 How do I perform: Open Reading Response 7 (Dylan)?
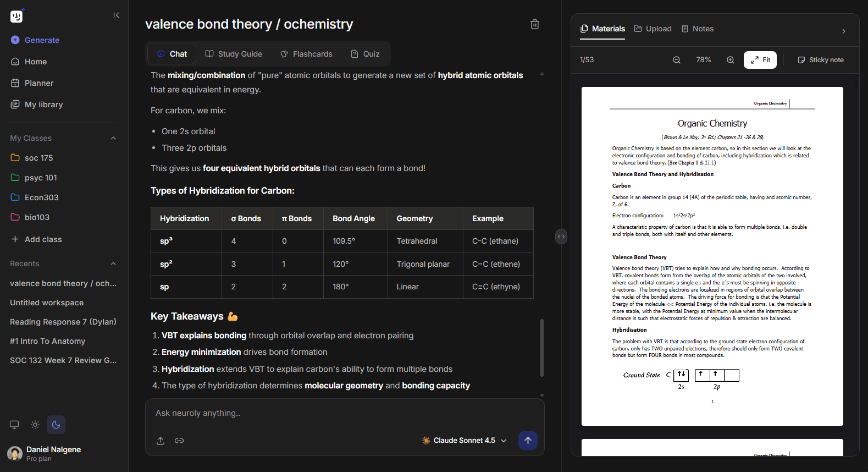(x=64, y=322)
